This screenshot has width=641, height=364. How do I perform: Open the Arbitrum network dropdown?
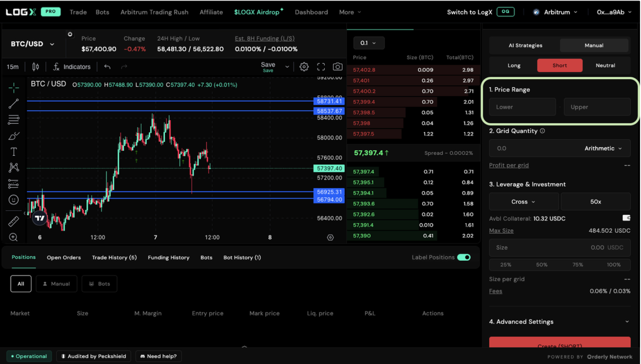tap(556, 12)
